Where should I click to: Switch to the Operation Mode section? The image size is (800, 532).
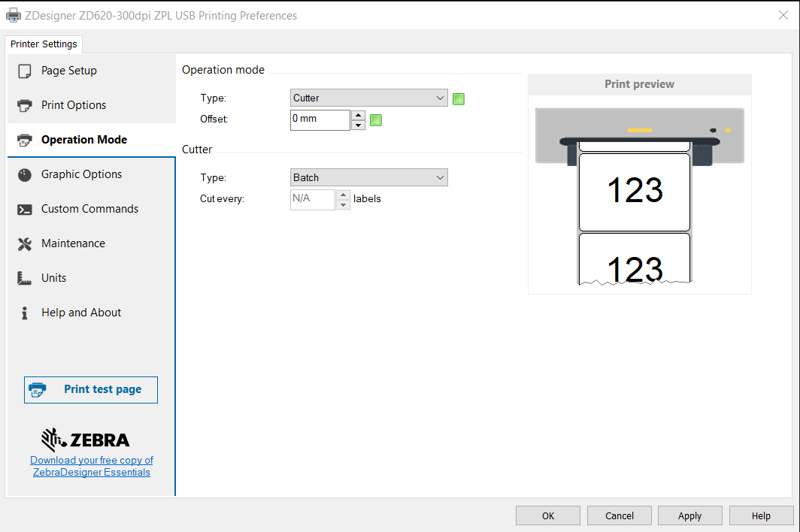(x=83, y=140)
